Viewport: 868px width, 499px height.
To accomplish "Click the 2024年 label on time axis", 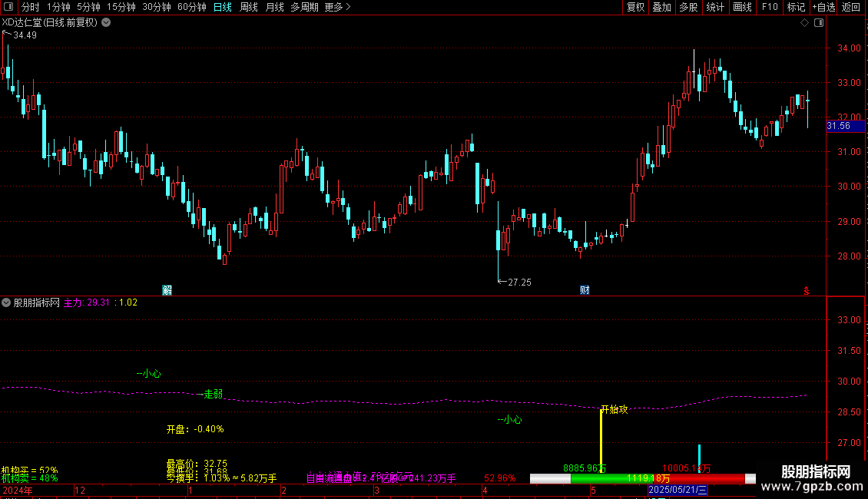I will [18, 490].
